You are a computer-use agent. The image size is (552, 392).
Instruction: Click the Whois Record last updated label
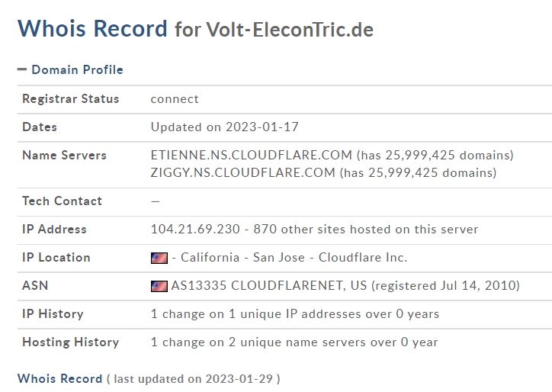[x=149, y=378]
